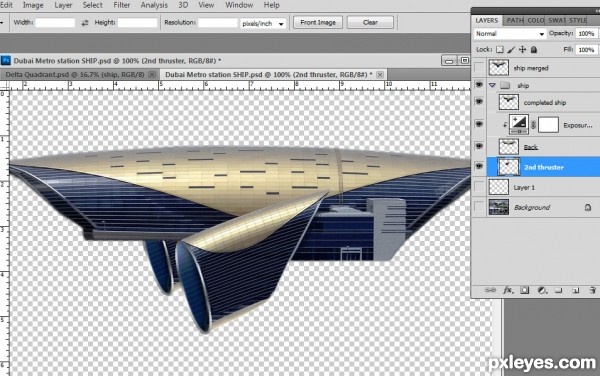The width and height of the screenshot is (600, 376).
Task: Click the Opacity value field
Action: (x=587, y=34)
